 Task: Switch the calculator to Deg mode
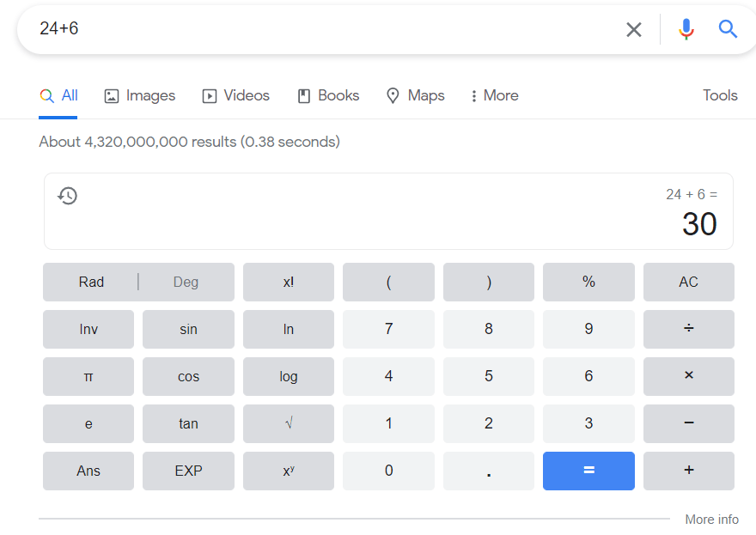(x=186, y=282)
